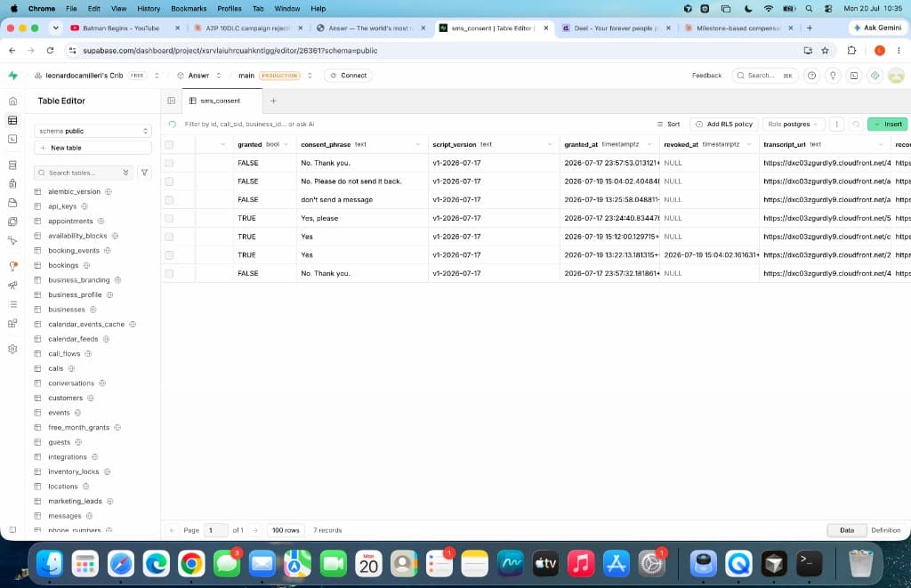Click the refresh table icon near Insert
The height and width of the screenshot is (588, 911).
[x=856, y=124]
